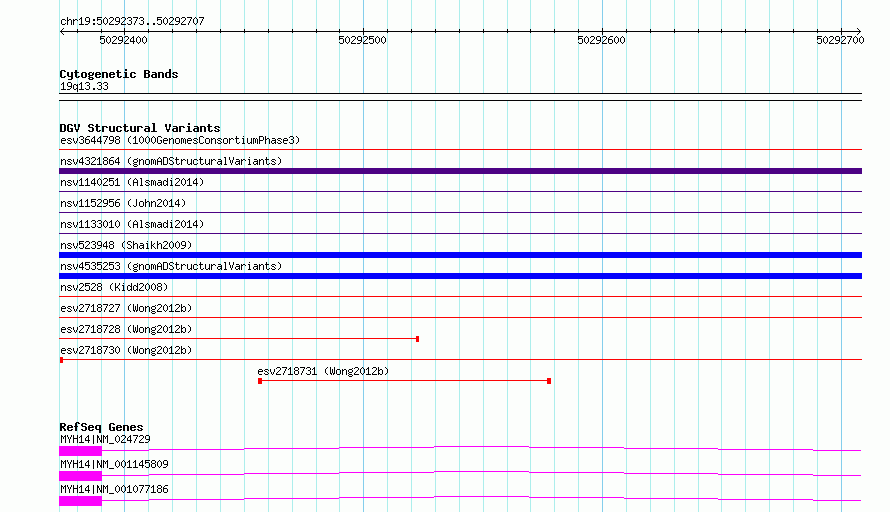Click the RefSeq Genes track title
This screenshot has width=890, height=512.
coord(101,427)
